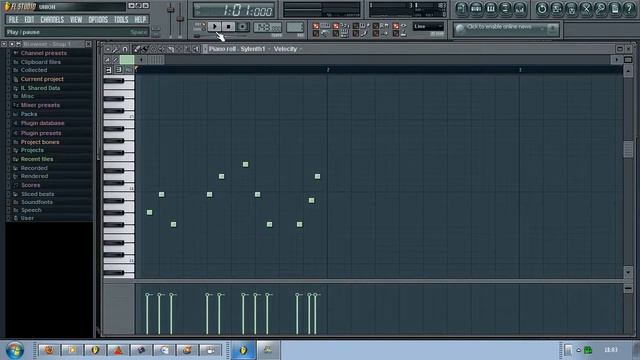Click the song time display 1:01:000
640x360 pixels.
233,10
